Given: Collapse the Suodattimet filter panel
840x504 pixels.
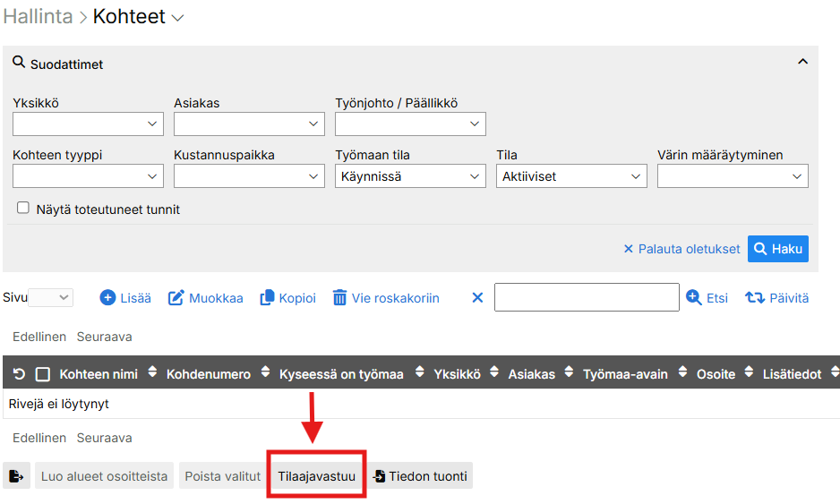Looking at the screenshot, I should pyautogui.click(x=802, y=62).
